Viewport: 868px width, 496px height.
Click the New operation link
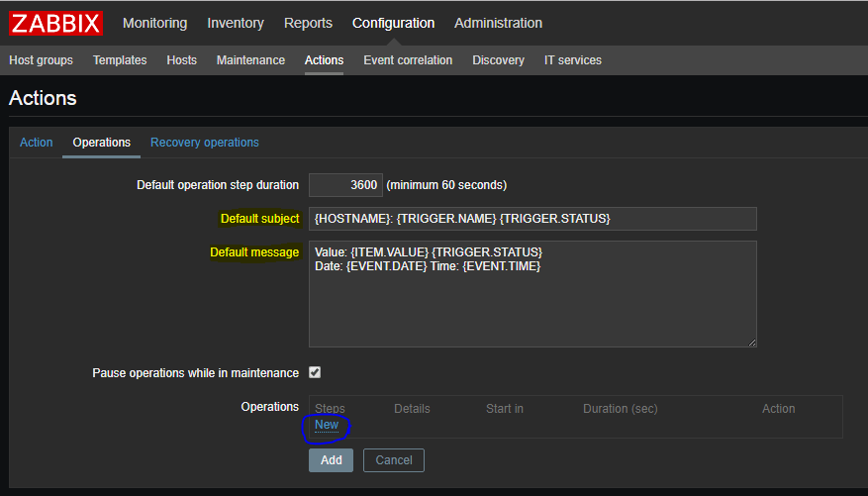[327, 425]
